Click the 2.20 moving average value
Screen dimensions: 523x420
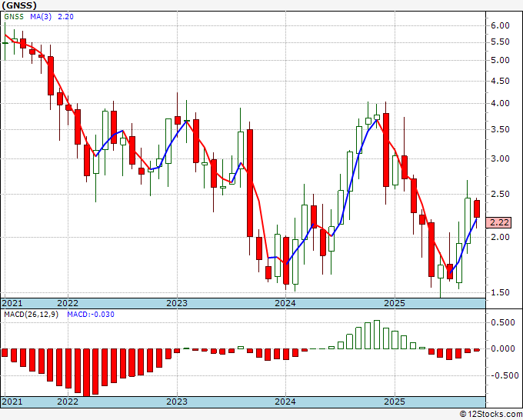pos(65,17)
